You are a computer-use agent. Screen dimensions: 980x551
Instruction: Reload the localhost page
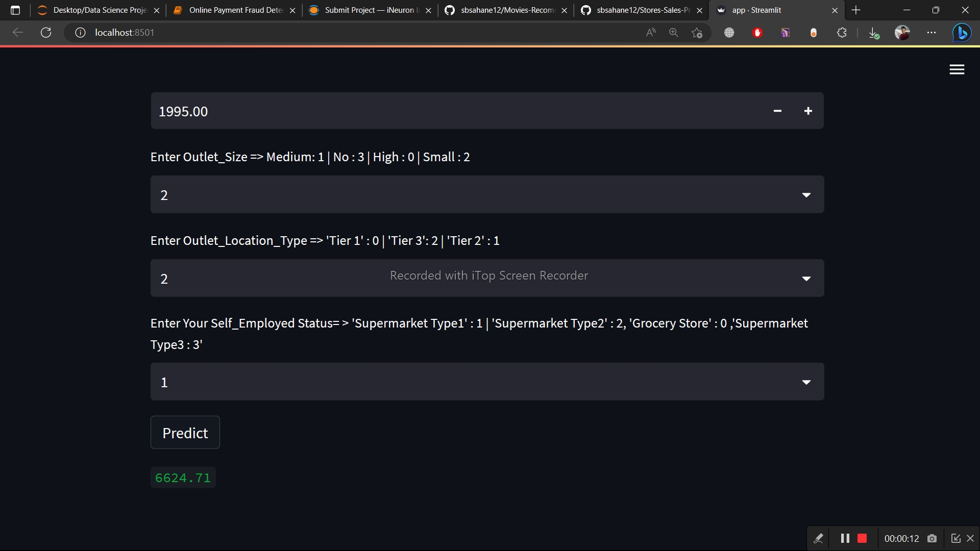coord(46,33)
